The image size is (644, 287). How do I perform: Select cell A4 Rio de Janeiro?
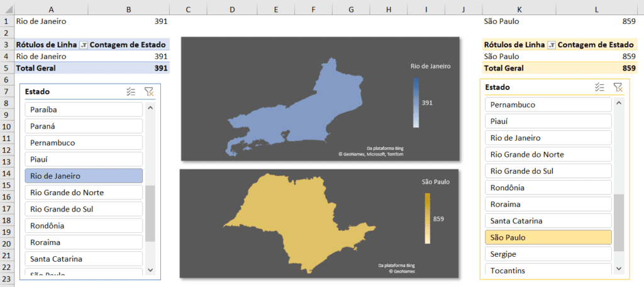[51, 57]
